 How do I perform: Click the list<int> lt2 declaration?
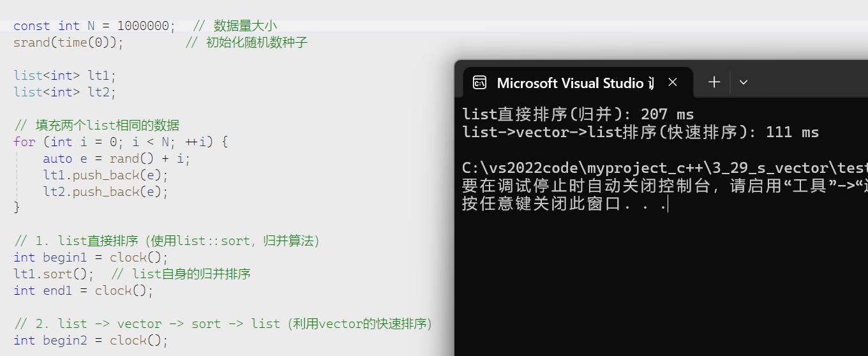(64, 92)
